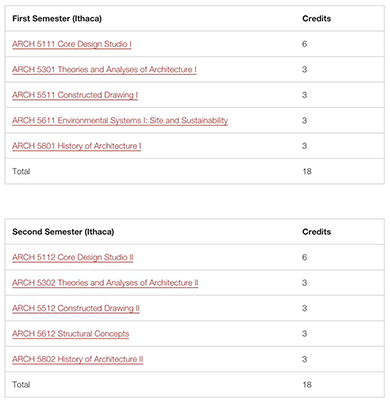Click the Credits header in second semester table
Screen dimensions: 390x404
(316, 232)
